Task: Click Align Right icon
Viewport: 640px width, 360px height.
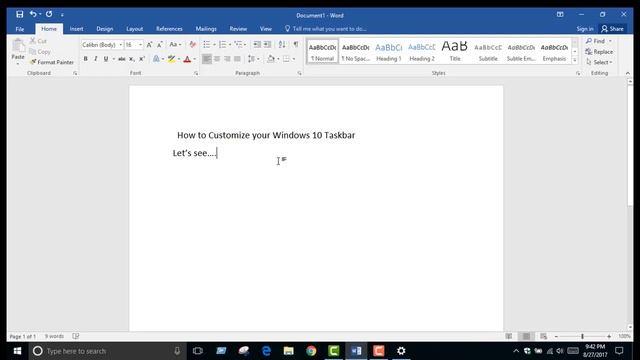Action: pos(227,59)
